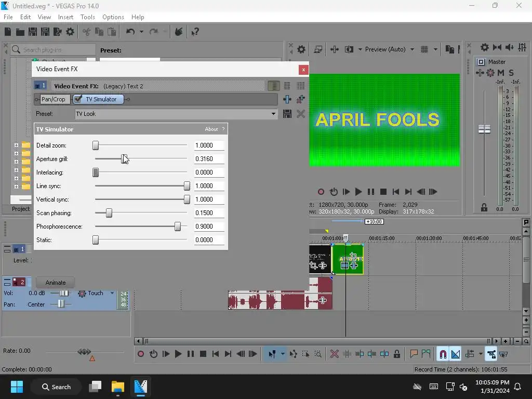Toggle the TV Simulator plug-in checkbox
Screen dimensions: 532x399
pyautogui.click(x=78, y=99)
